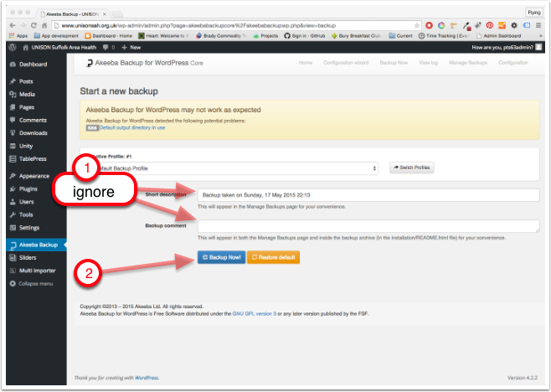Open the Chrome hamburger menu
This screenshot has width=551, height=392.
tap(538, 25)
